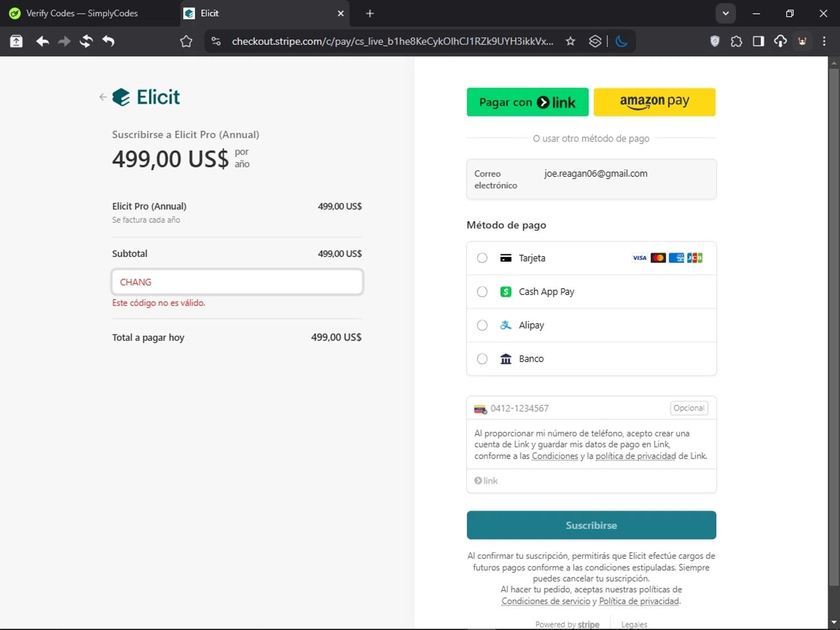Click the browser back arrow button
Viewport: 840px width, 630px height.
pyautogui.click(x=43, y=41)
